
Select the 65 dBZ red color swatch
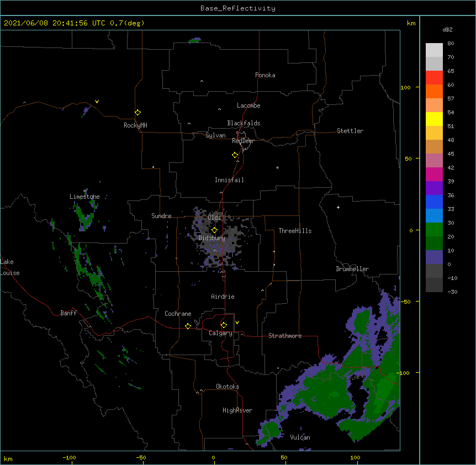coord(434,78)
